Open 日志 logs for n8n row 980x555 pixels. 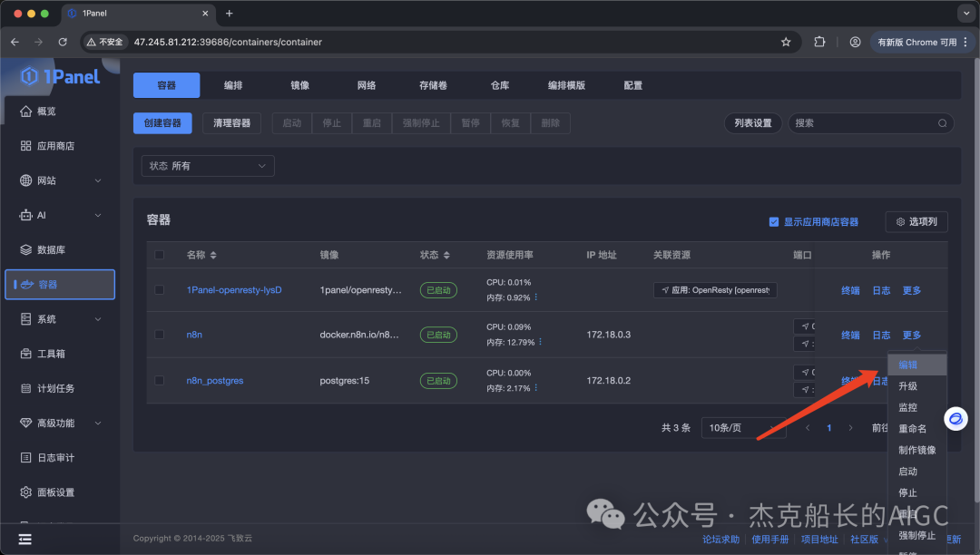(x=881, y=336)
